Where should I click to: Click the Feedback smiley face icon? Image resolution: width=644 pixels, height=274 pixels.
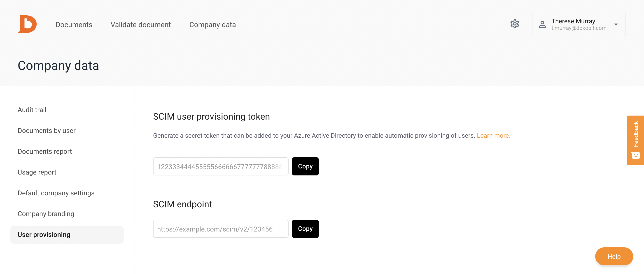[x=635, y=156]
